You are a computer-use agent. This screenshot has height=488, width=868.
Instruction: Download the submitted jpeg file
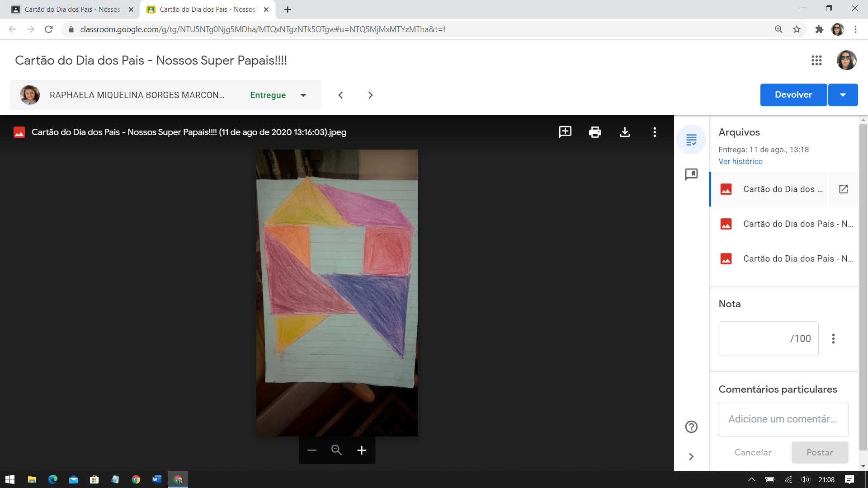625,132
